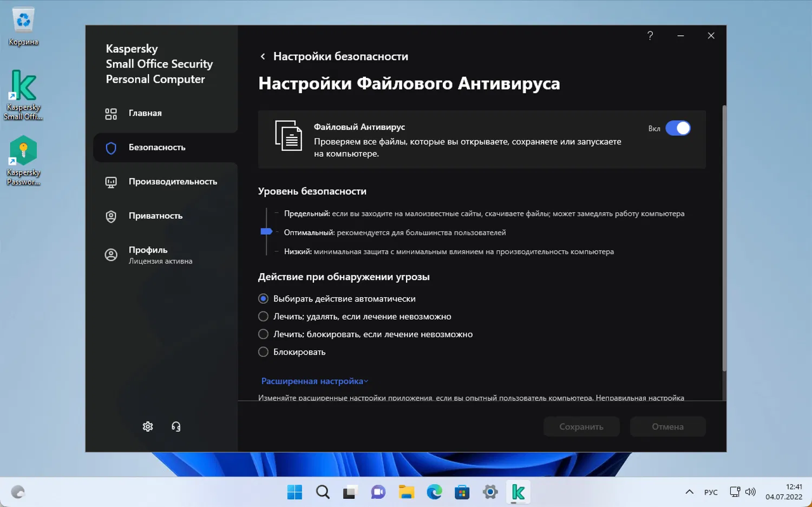Click the Kaspersky icon on the taskbar
Screen dimensions: 812x507
(518, 492)
